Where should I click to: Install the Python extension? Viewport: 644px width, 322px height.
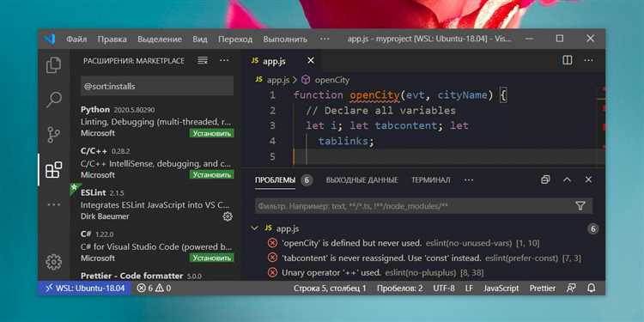[211, 133]
